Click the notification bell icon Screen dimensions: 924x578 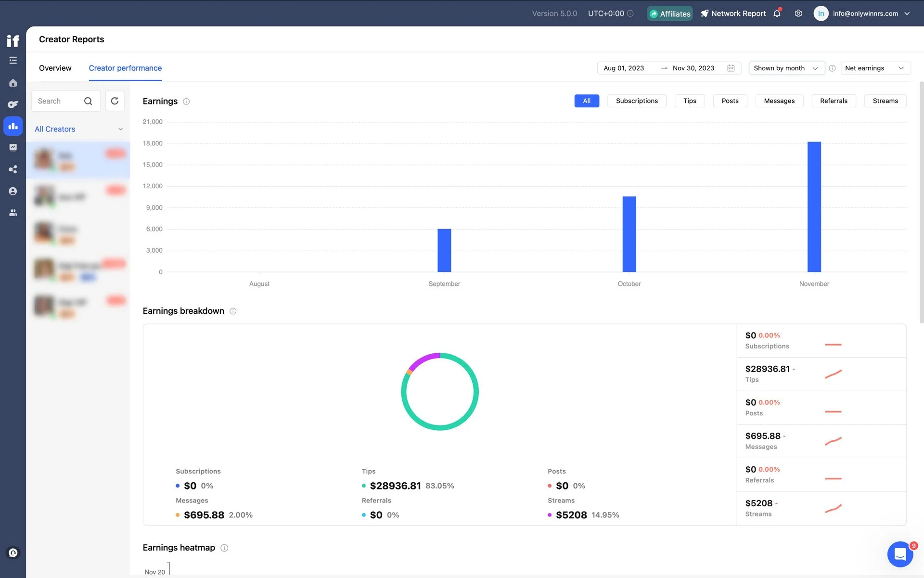tap(777, 13)
